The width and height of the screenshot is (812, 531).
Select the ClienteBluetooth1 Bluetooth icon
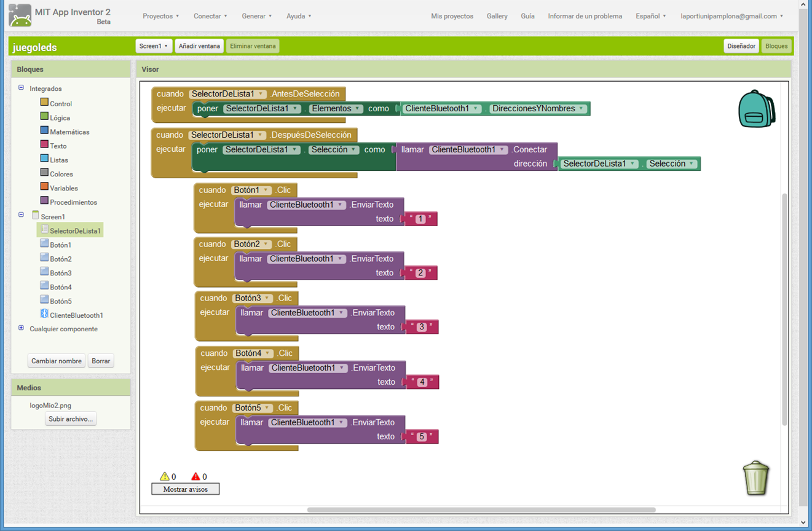(44, 314)
